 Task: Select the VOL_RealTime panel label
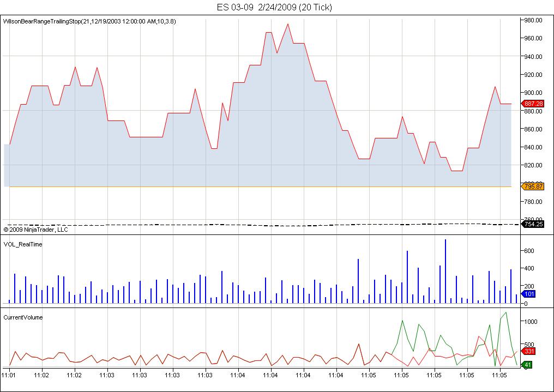coord(23,244)
